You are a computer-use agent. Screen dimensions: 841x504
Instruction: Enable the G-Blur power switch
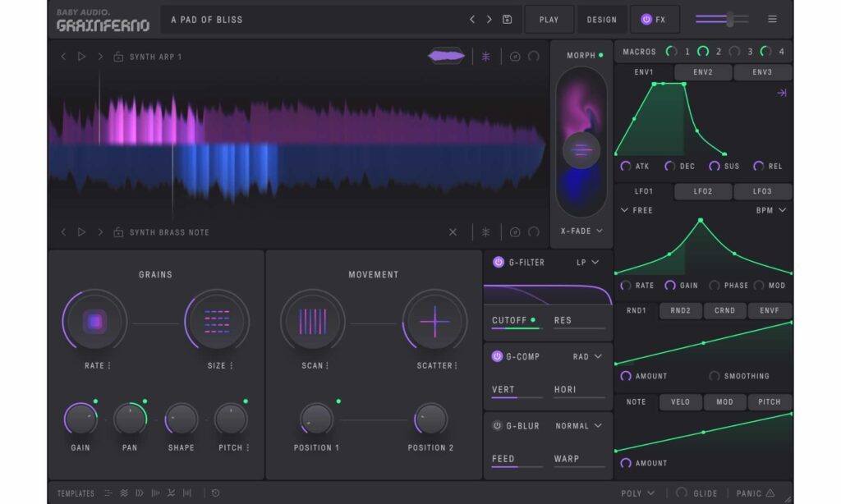pyautogui.click(x=497, y=426)
